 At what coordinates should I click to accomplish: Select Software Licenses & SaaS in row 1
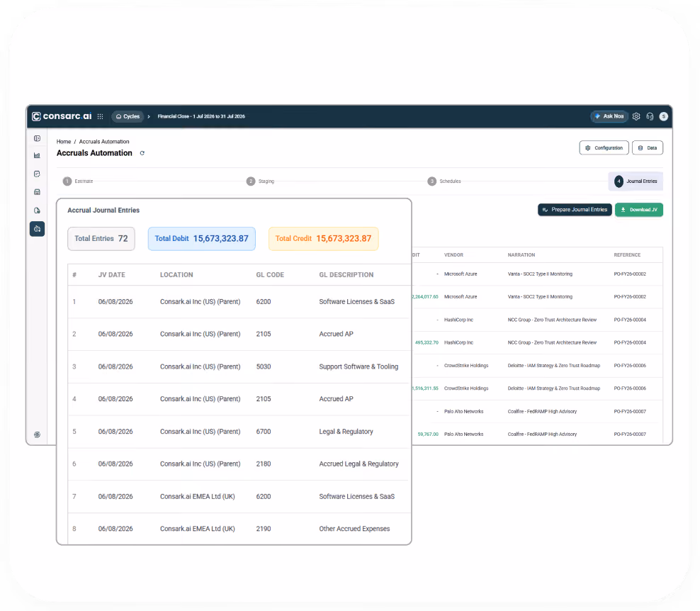356,302
